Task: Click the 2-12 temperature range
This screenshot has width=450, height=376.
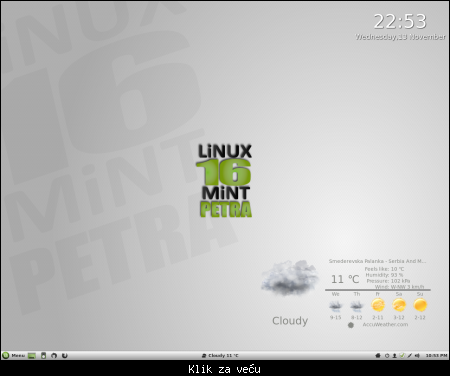Action: point(420,317)
